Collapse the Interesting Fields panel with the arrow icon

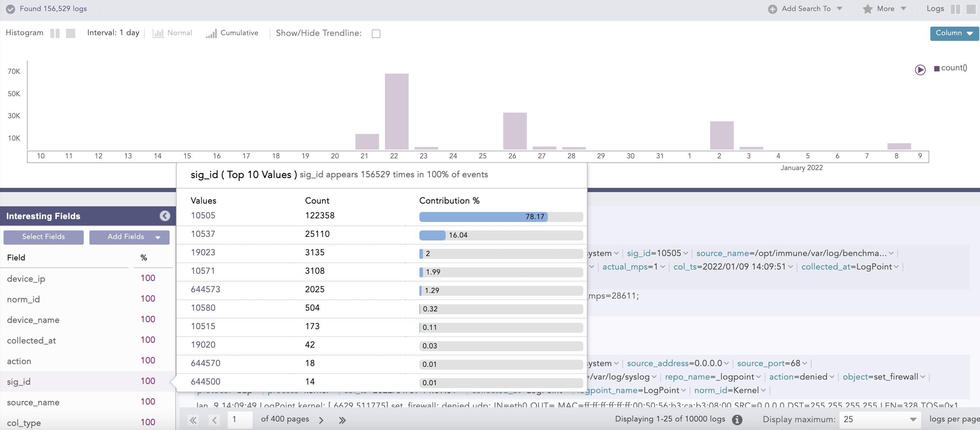165,216
